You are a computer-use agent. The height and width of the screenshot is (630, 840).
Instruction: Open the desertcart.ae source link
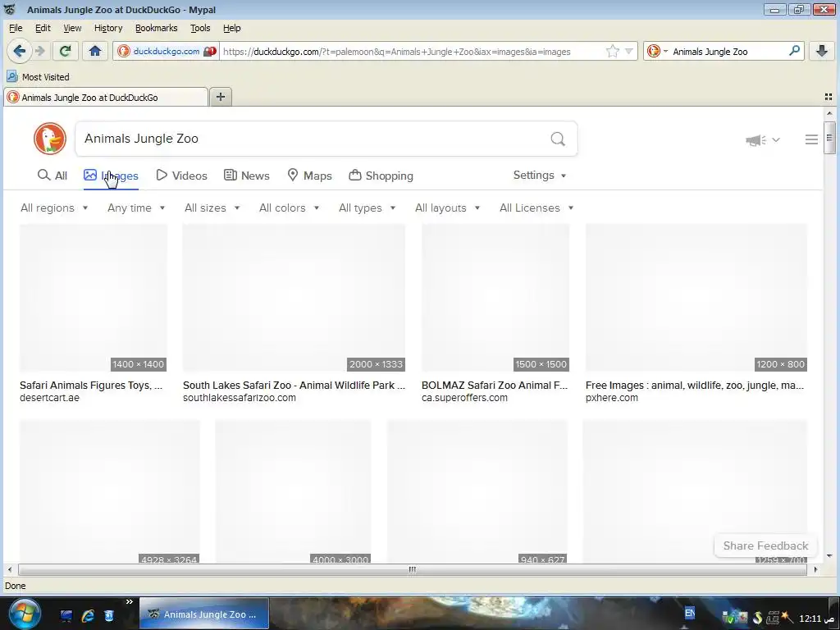pos(49,398)
